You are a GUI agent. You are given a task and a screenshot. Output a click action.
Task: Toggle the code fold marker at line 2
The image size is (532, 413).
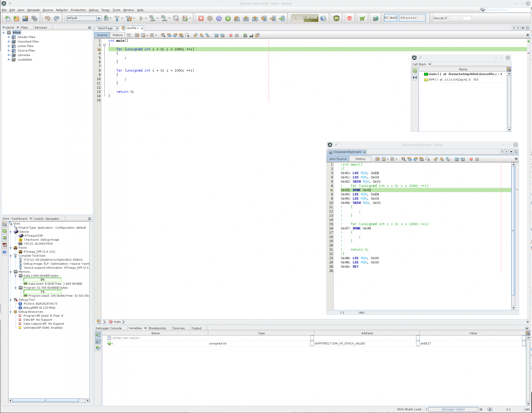[x=104, y=45]
